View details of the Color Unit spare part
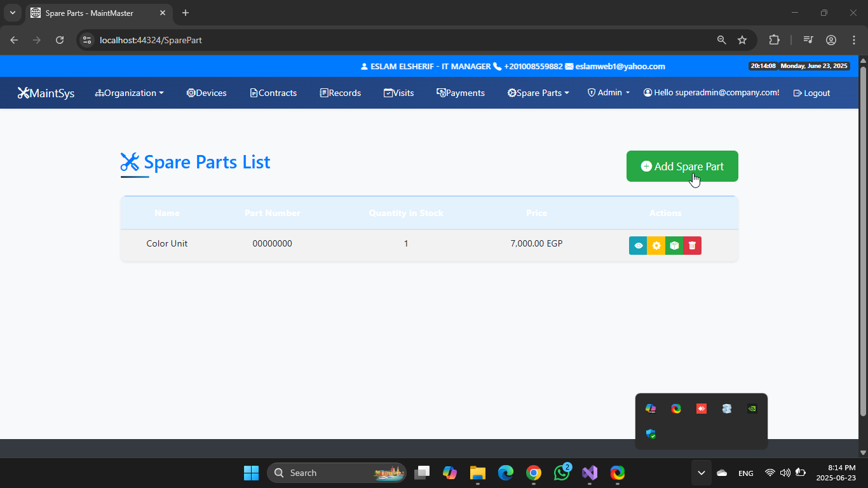The height and width of the screenshot is (488, 868). click(x=638, y=245)
